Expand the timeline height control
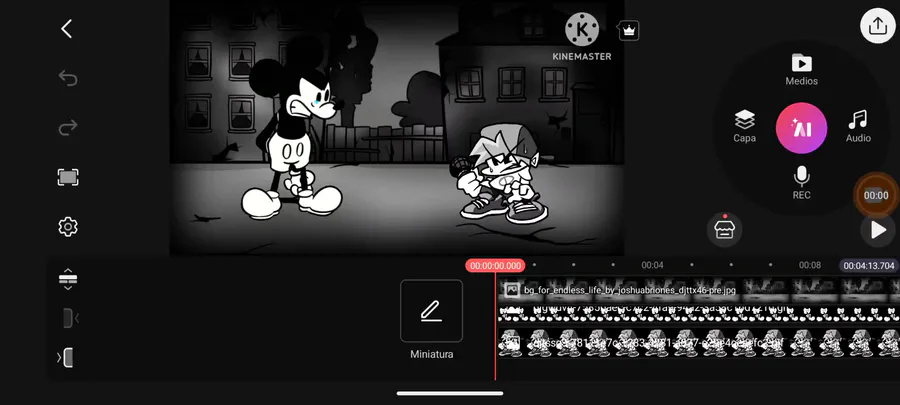Viewport: 900px width, 405px height. [68, 279]
